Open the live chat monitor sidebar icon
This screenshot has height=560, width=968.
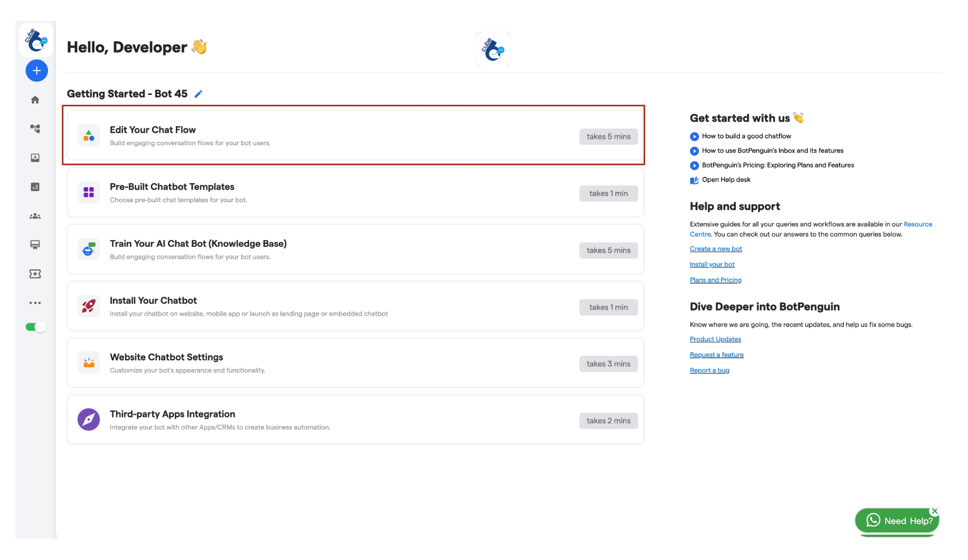tap(35, 245)
